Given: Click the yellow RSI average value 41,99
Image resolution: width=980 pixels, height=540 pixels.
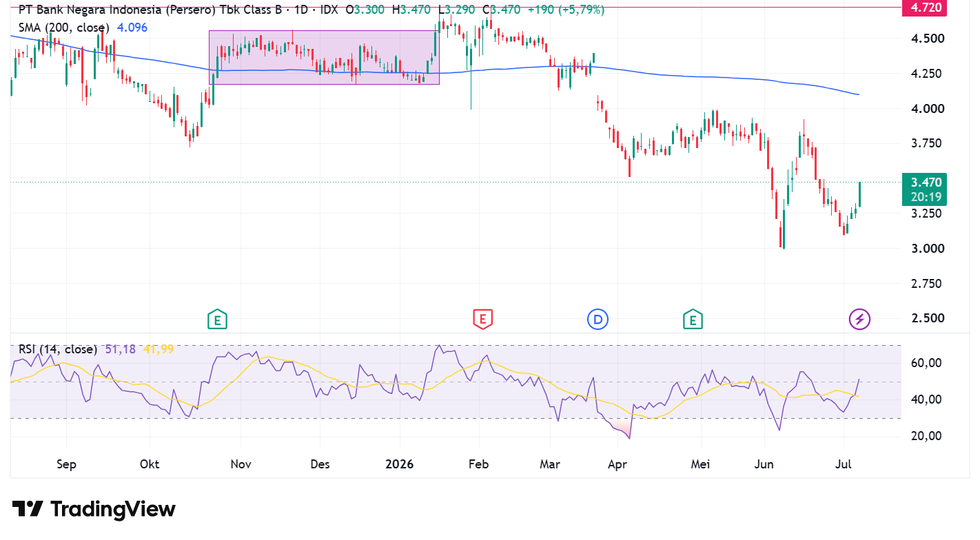Looking at the screenshot, I should 159,349.
